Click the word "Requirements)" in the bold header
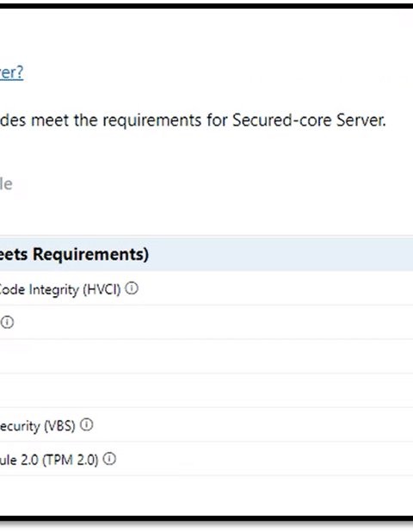 pos(90,255)
